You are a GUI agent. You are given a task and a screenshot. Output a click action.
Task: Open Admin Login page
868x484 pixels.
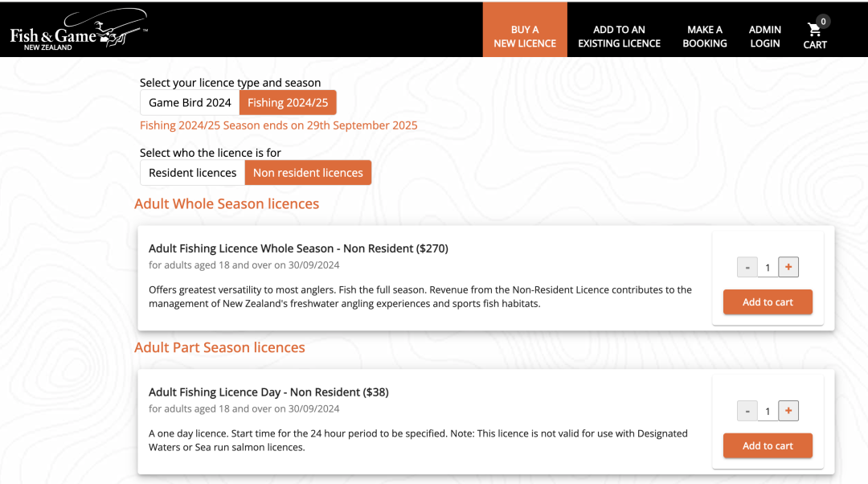click(x=764, y=36)
